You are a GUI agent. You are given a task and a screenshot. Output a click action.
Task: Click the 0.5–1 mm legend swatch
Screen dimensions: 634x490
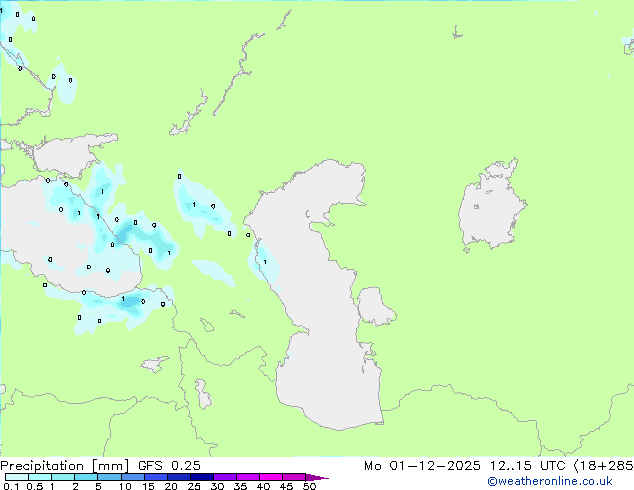(x=40, y=477)
